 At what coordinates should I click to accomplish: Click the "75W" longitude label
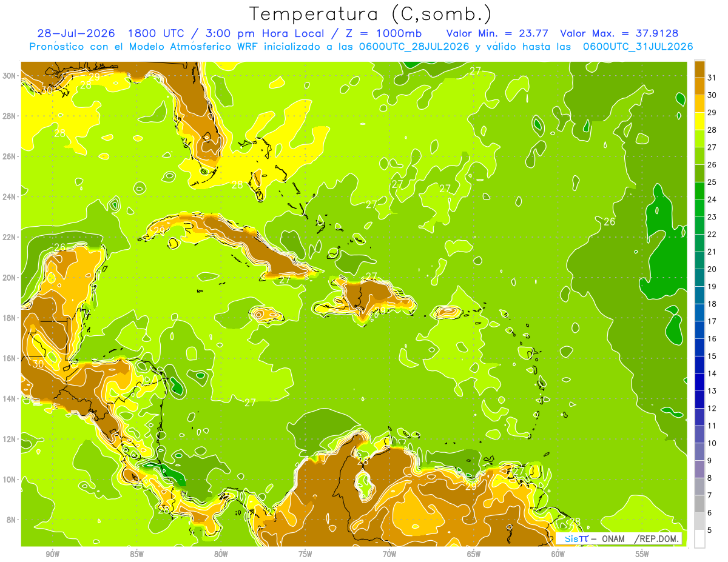305,554
